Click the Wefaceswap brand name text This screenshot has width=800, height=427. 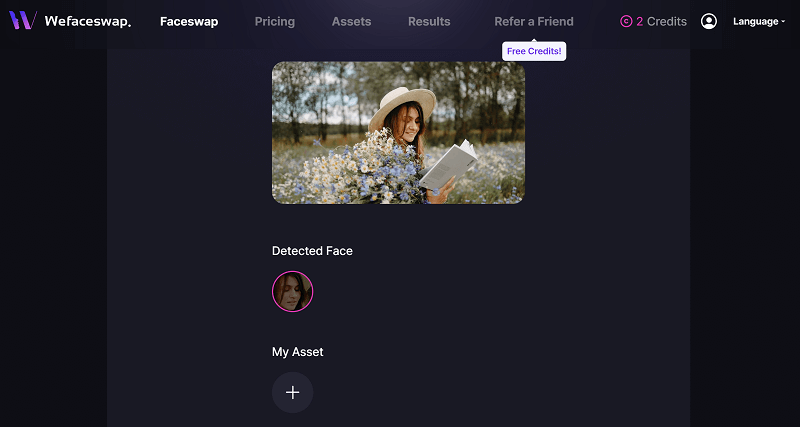pos(88,21)
